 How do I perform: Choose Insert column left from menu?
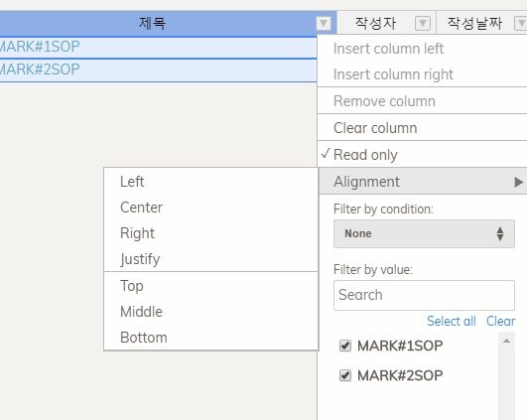pos(422,49)
